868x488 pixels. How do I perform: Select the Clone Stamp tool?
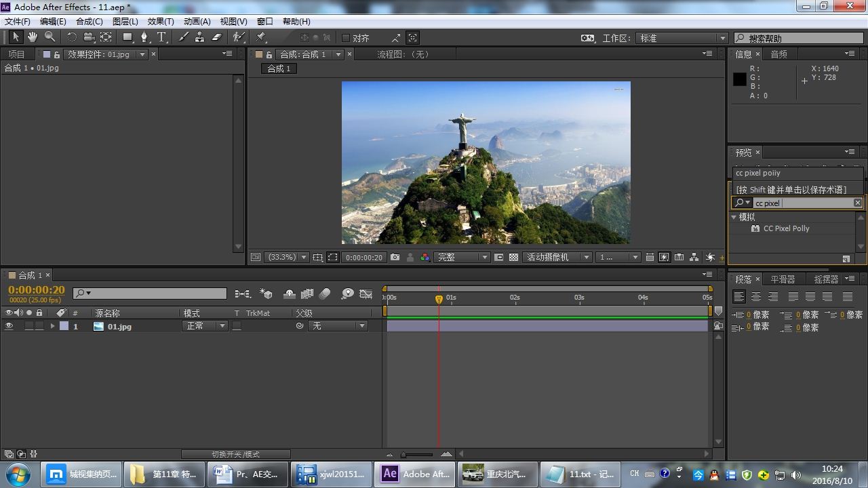coord(199,37)
